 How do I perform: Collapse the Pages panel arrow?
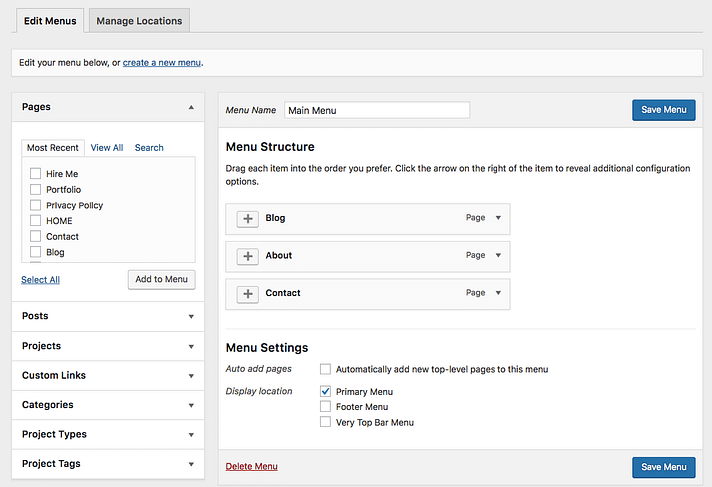pyautogui.click(x=191, y=107)
